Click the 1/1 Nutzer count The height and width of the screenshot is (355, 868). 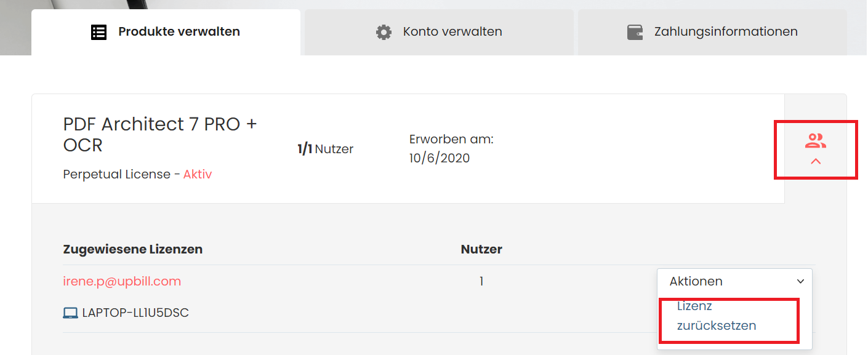325,149
